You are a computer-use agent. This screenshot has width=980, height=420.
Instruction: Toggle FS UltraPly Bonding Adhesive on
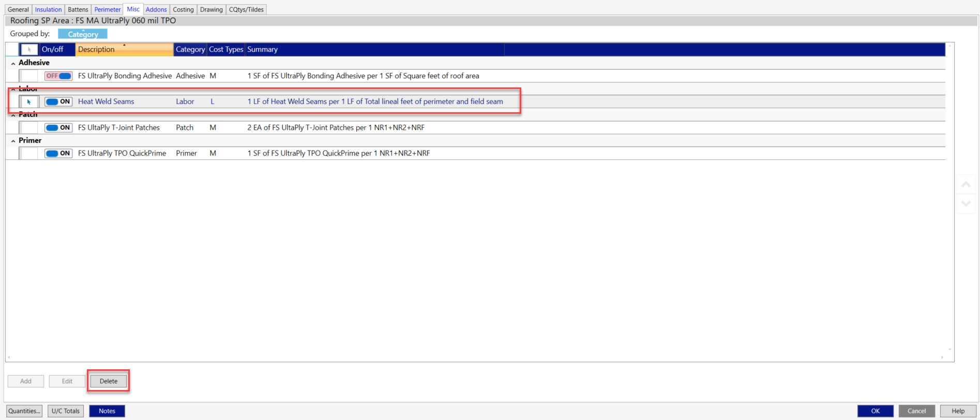click(x=58, y=76)
